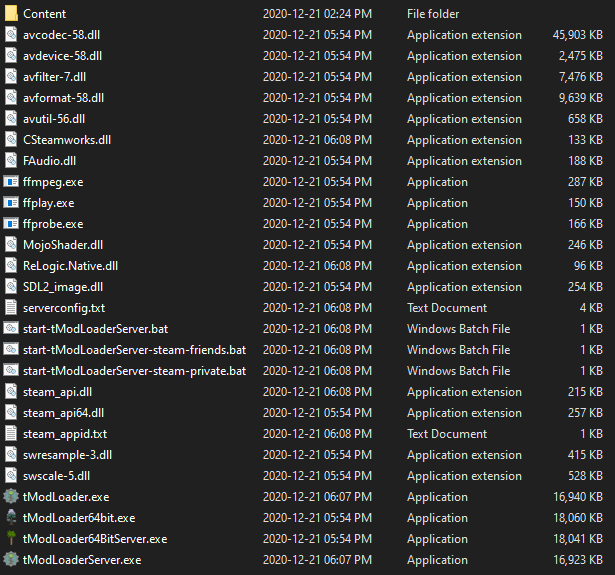Click the ffplay.exe application icon

(11, 203)
